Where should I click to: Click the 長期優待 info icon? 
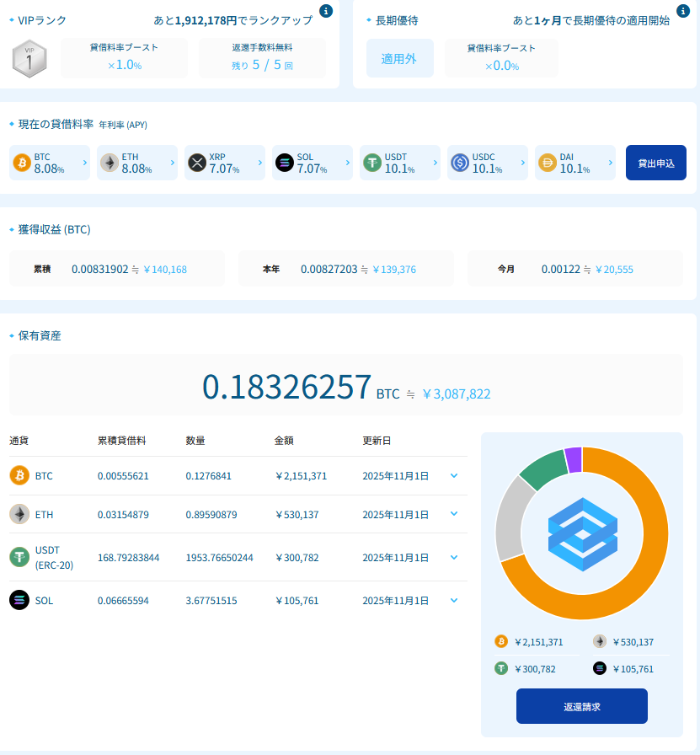(683, 12)
